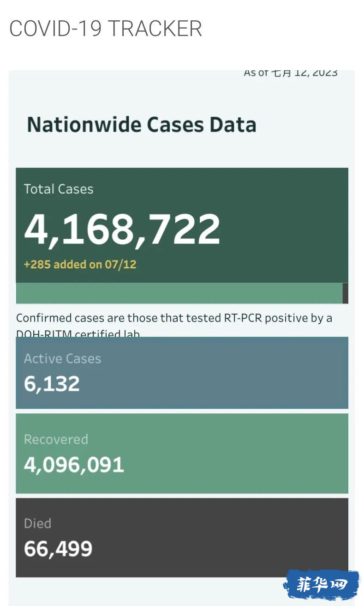This screenshot has width=364, height=606.
Task: Click the 6,132 active cases number
Action: (x=52, y=384)
